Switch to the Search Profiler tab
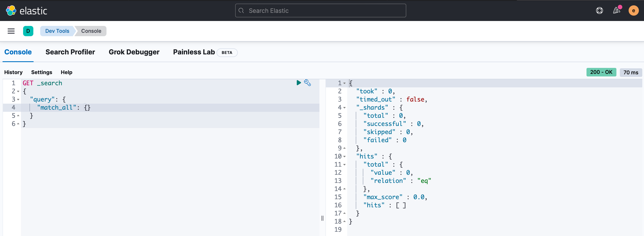This screenshot has height=236, width=644. click(70, 52)
